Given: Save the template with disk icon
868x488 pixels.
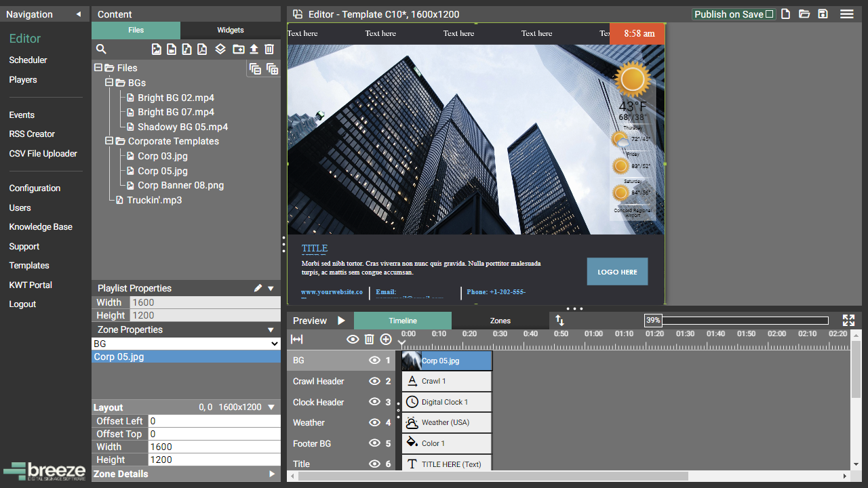Looking at the screenshot, I should click(823, 14).
